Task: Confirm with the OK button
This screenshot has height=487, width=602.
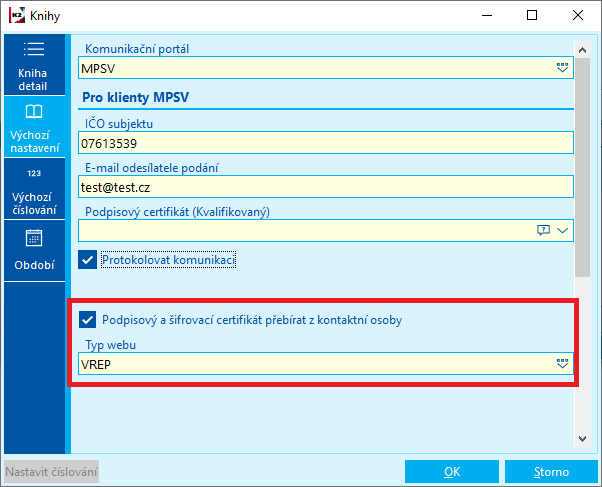Action: click(x=452, y=472)
